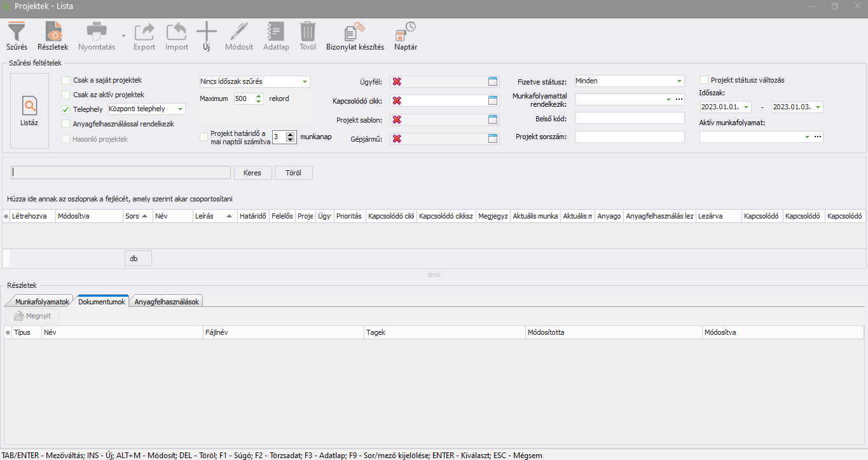Clear the Ügyfél field with red X
The height and width of the screenshot is (460, 868).
pyautogui.click(x=397, y=81)
